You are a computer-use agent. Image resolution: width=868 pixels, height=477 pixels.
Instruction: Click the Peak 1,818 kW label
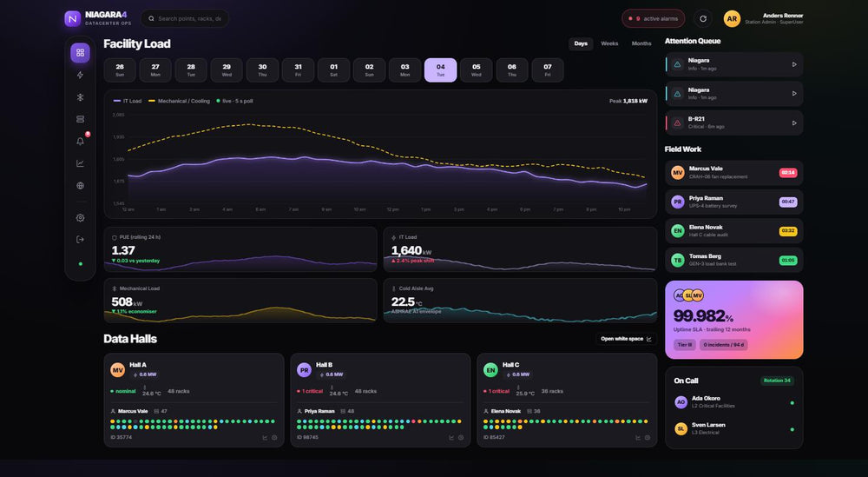click(628, 101)
